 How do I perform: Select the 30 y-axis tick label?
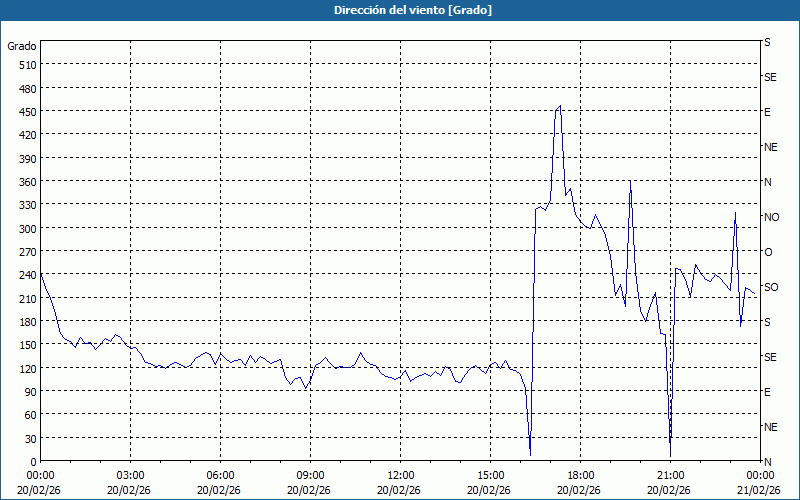(x=31, y=439)
